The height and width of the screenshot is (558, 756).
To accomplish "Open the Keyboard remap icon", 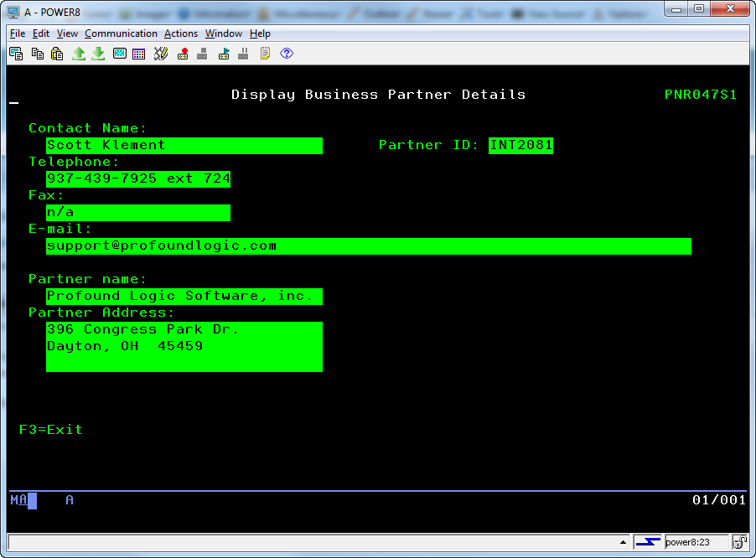I will point(161,54).
